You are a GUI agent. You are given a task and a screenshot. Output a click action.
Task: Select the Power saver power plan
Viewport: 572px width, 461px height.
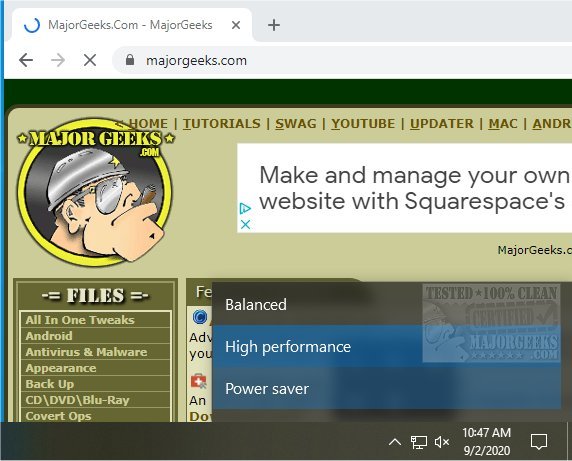coord(387,388)
